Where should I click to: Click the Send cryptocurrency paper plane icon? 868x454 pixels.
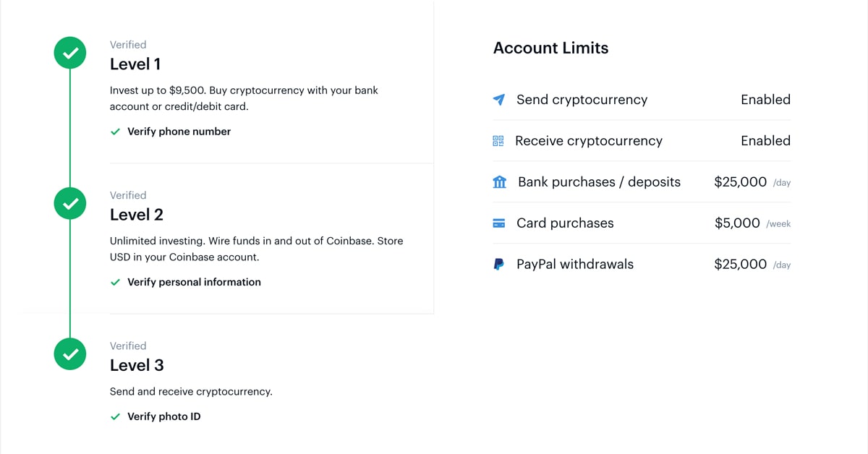pyautogui.click(x=499, y=100)
